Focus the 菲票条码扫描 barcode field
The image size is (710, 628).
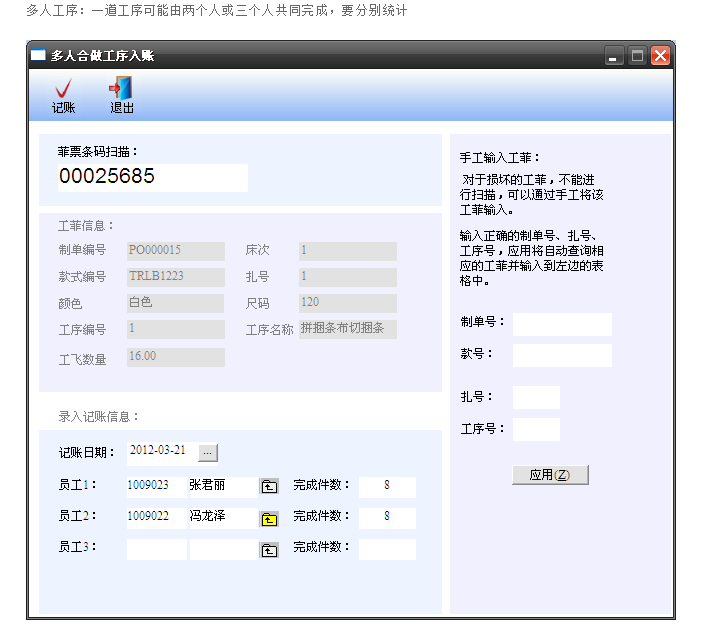point(152,177)
